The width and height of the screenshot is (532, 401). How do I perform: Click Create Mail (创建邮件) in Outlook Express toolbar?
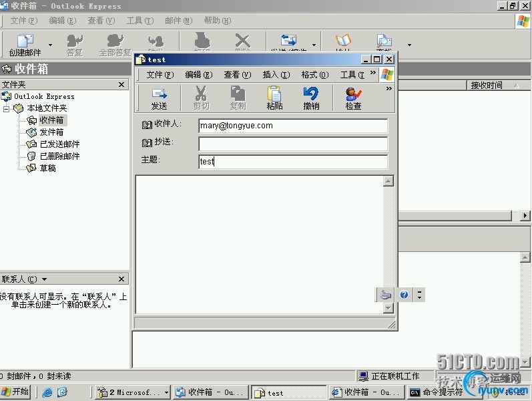25,45
